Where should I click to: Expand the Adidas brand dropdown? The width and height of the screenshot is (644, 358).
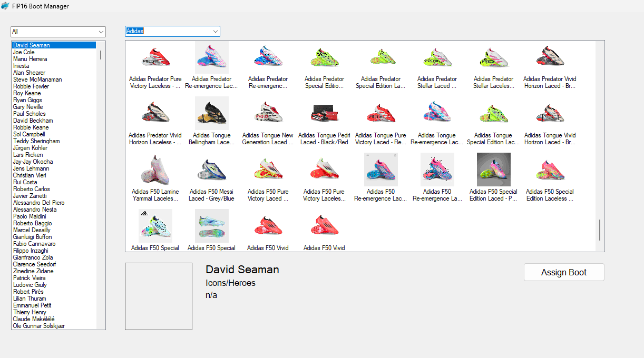click(172, 32)
